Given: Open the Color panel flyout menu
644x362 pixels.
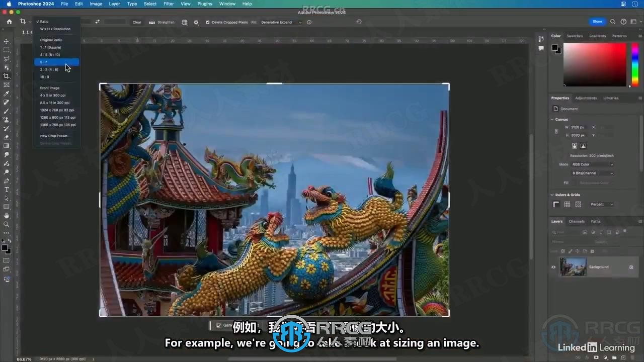Looking at the screenshot, I should click(639, 36).
